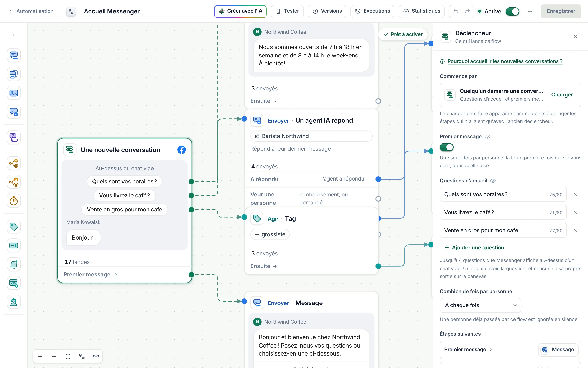
Task: Click the fit-to-screen canvas icon
Action: pyautogui.click(x=68, y=356)
